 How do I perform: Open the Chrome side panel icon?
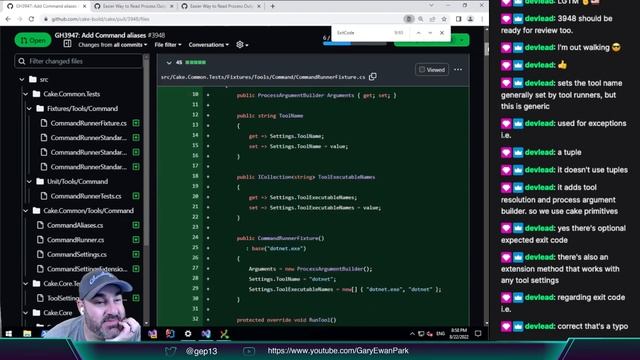click(458, 19)
